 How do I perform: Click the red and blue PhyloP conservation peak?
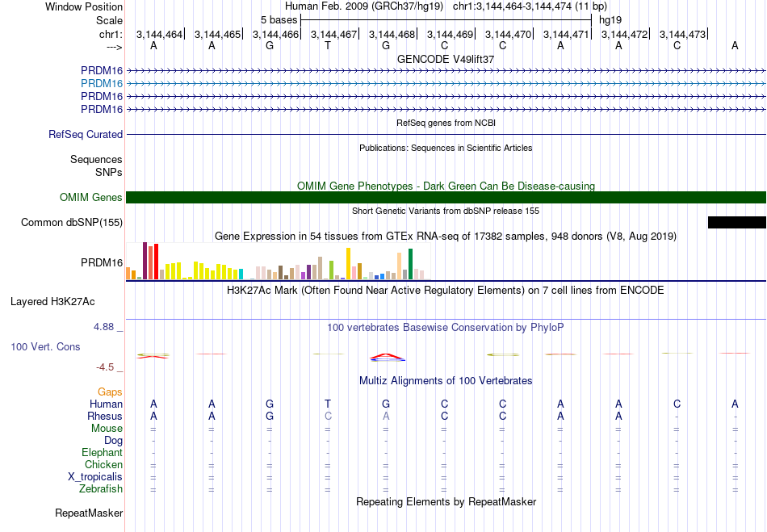[x=387, y=358]
